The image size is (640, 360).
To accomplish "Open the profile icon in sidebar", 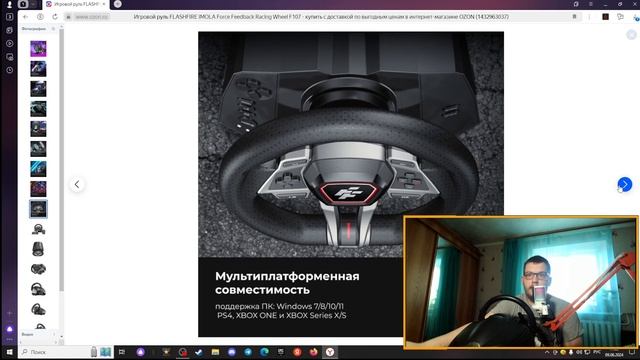I will [9, 4].
